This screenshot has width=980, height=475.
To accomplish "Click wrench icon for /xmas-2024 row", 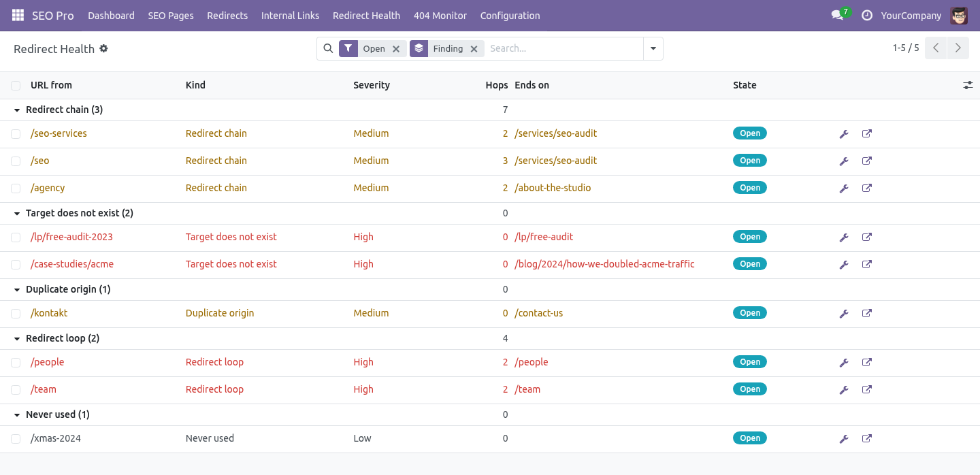I will [x=844, y=439].
